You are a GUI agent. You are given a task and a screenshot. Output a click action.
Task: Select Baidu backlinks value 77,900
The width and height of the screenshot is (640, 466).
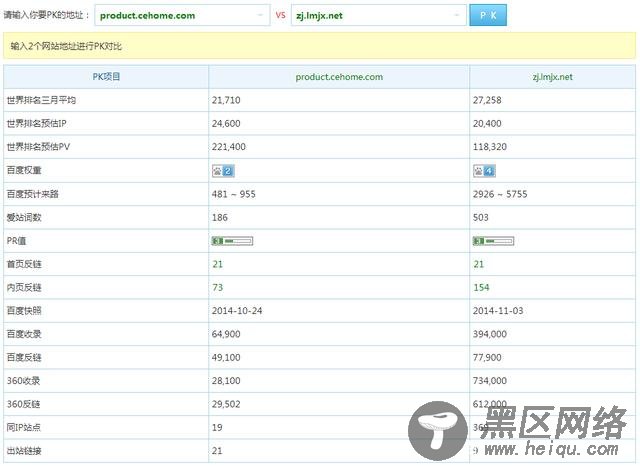(x=487, y=357)
